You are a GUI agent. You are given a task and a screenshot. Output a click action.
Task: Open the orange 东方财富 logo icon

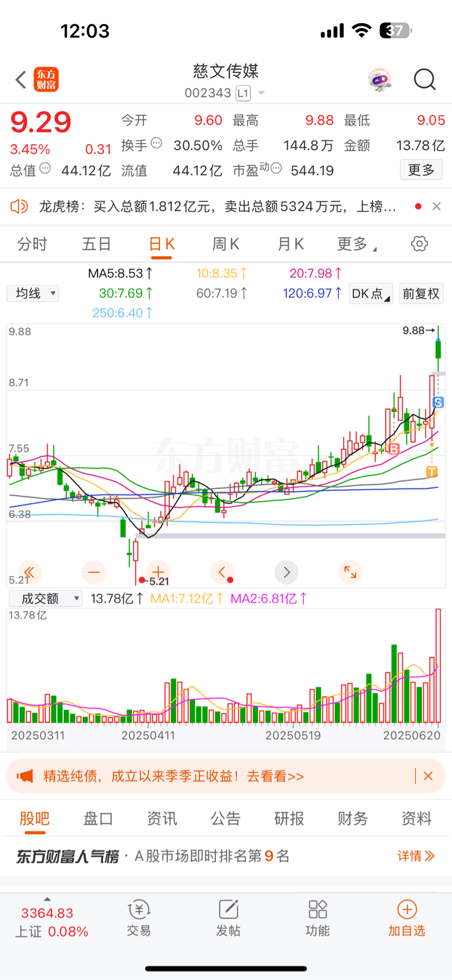tap(46, 79)
